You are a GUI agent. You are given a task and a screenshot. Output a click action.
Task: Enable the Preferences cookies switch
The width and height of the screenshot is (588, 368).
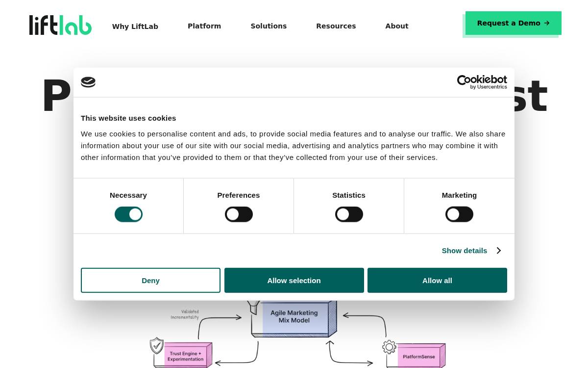coord(239,214)
